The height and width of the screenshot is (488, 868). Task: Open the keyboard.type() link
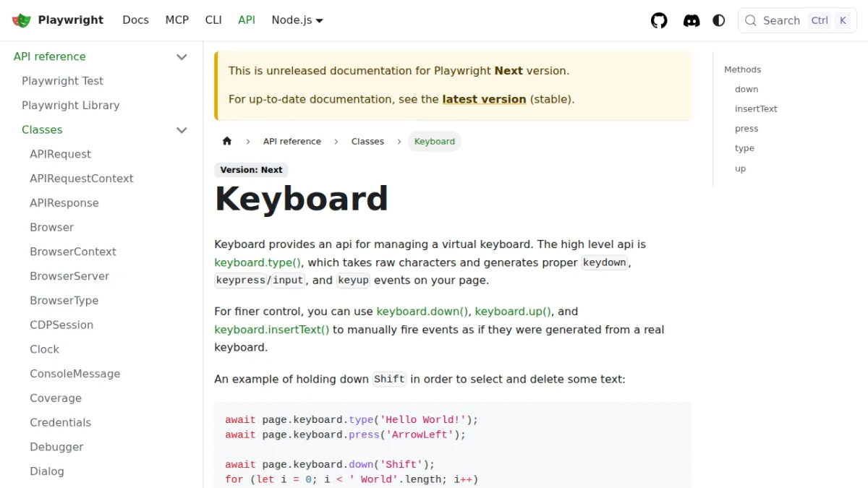(258, 262)
